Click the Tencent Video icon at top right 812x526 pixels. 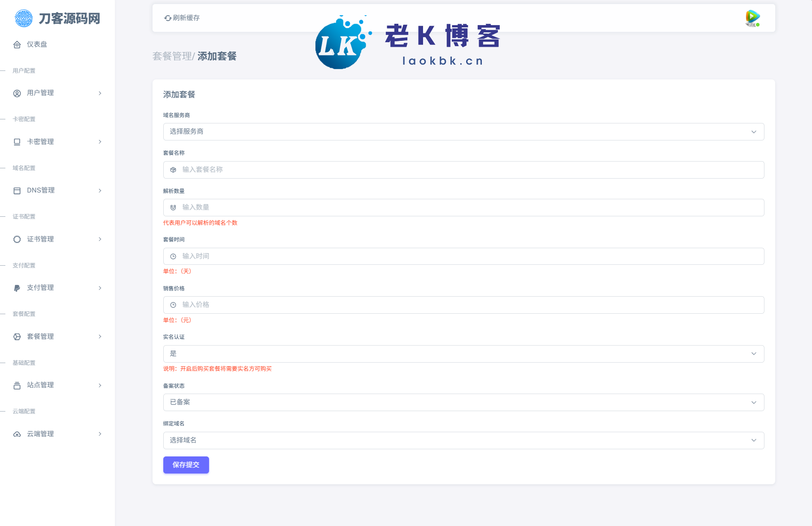coord(752,18)
